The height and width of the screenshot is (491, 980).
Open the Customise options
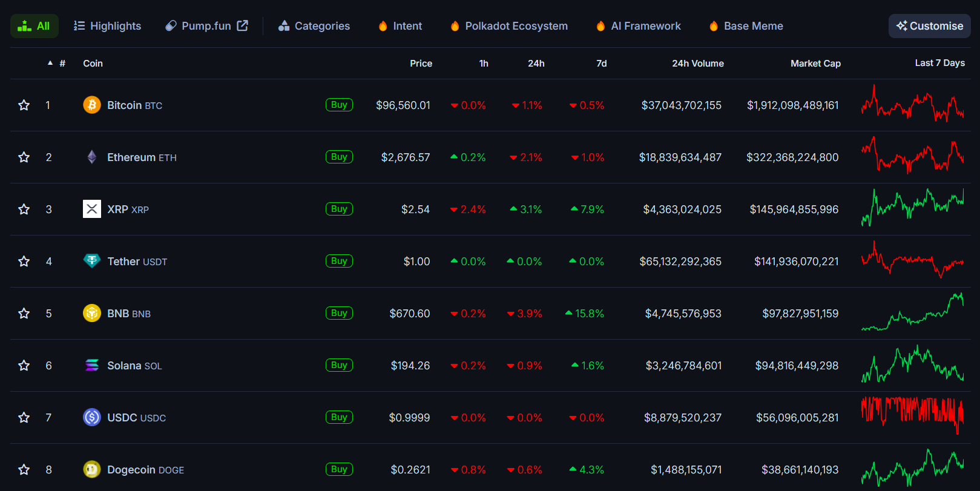point(930,26)
